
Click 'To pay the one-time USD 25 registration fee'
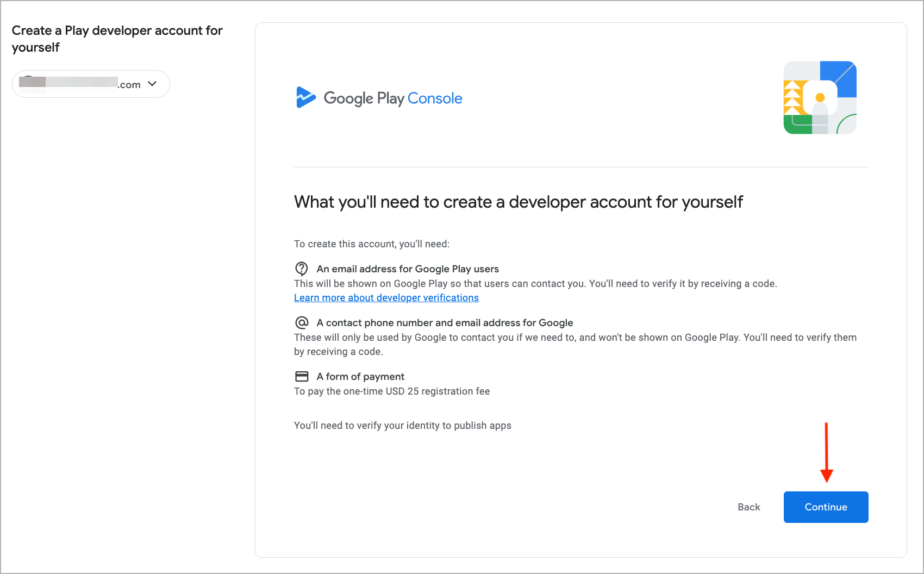tap(392, 391)
